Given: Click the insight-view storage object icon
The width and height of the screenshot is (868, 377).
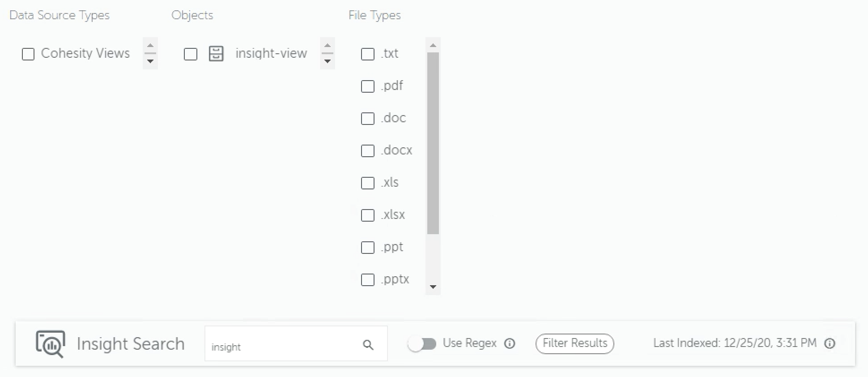Looking at the screenshot, I should 216,54.
